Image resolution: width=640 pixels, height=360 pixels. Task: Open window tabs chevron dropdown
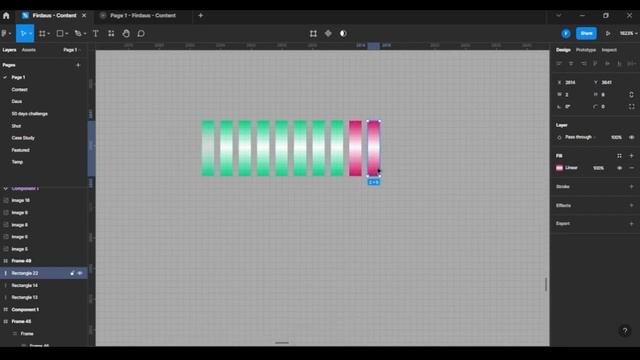(x=558, y=16)
